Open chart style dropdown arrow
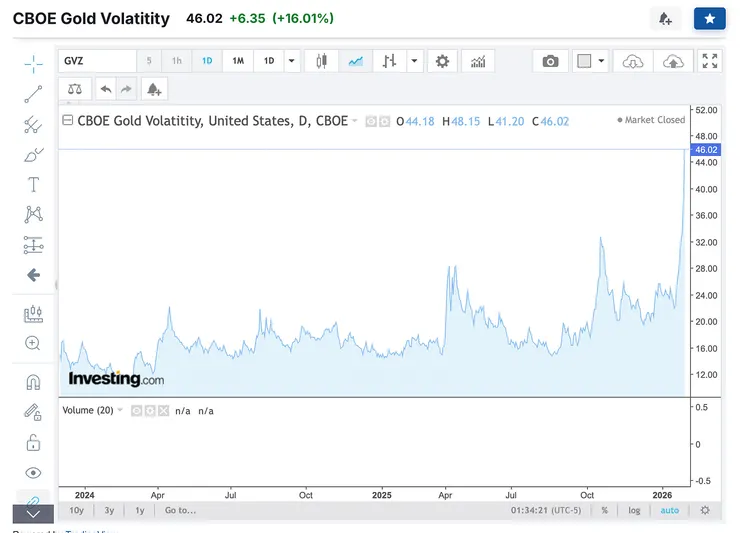740x533 pixels. [414, 61]
